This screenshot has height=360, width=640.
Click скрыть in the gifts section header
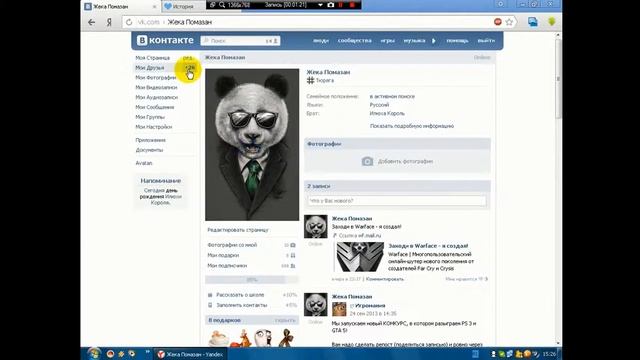(284, 320)
